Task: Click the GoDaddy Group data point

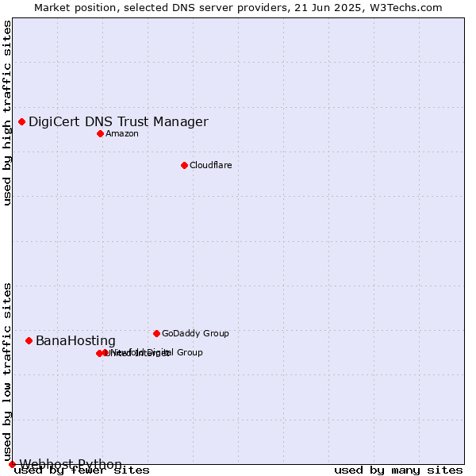Action: click(156, 334)
